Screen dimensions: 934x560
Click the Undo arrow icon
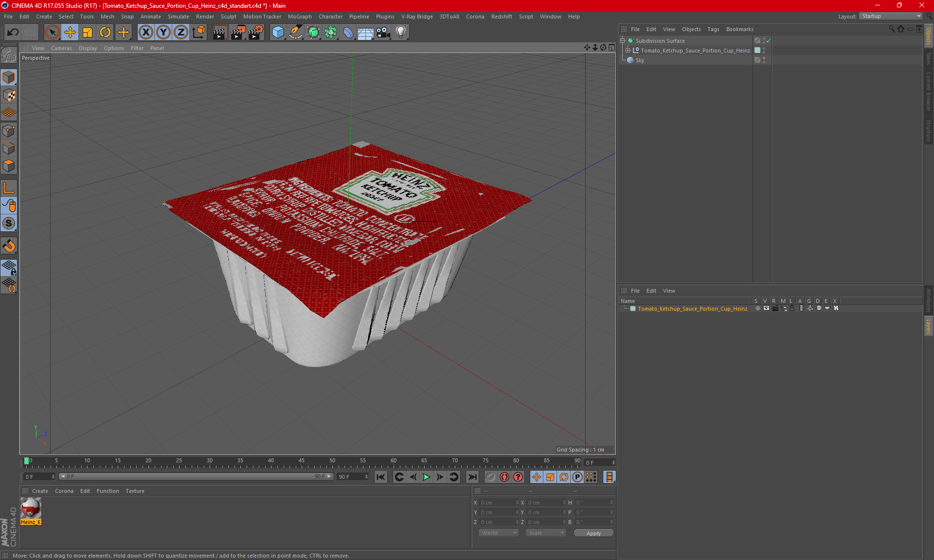[x=13, y=33]
